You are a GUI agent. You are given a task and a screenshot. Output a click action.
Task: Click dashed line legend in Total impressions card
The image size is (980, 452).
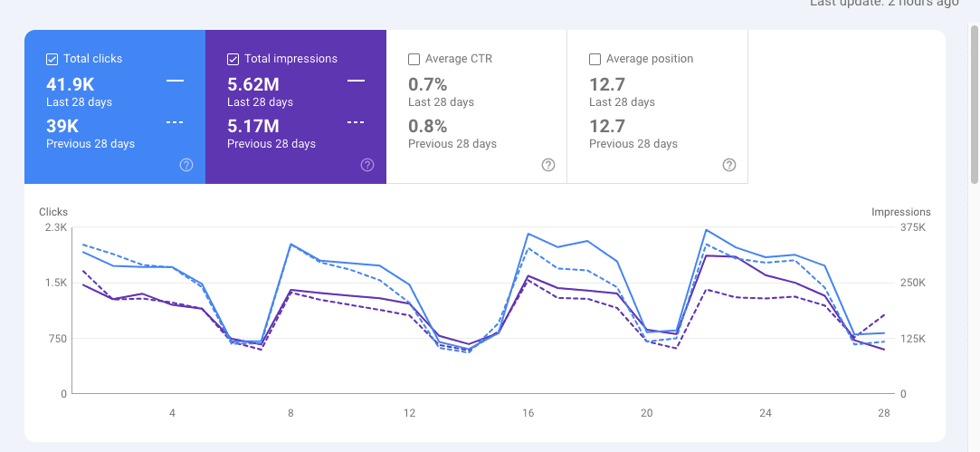[x=357, y=122]
